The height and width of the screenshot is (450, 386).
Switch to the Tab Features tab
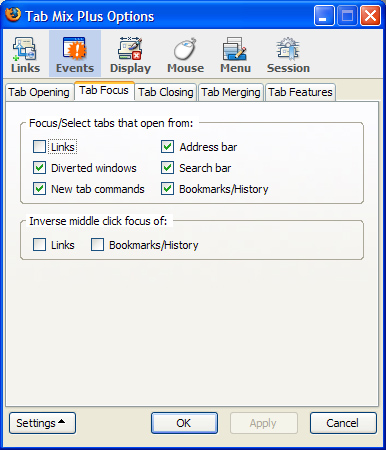(300, 92)
